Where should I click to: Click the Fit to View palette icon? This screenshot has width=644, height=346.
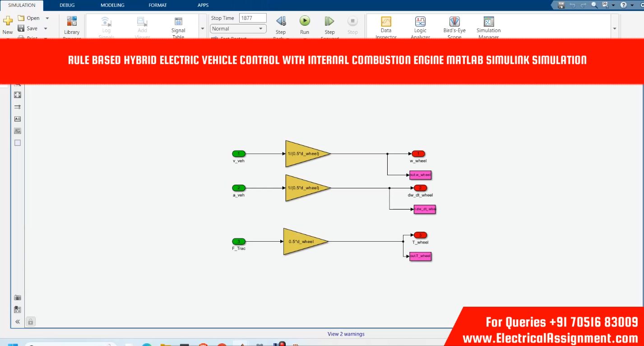(x=18, y=95)
